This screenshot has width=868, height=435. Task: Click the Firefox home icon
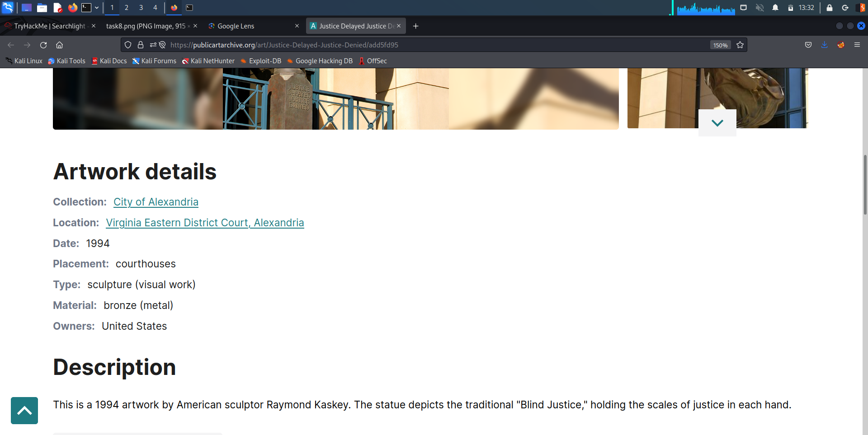point(59,45)
